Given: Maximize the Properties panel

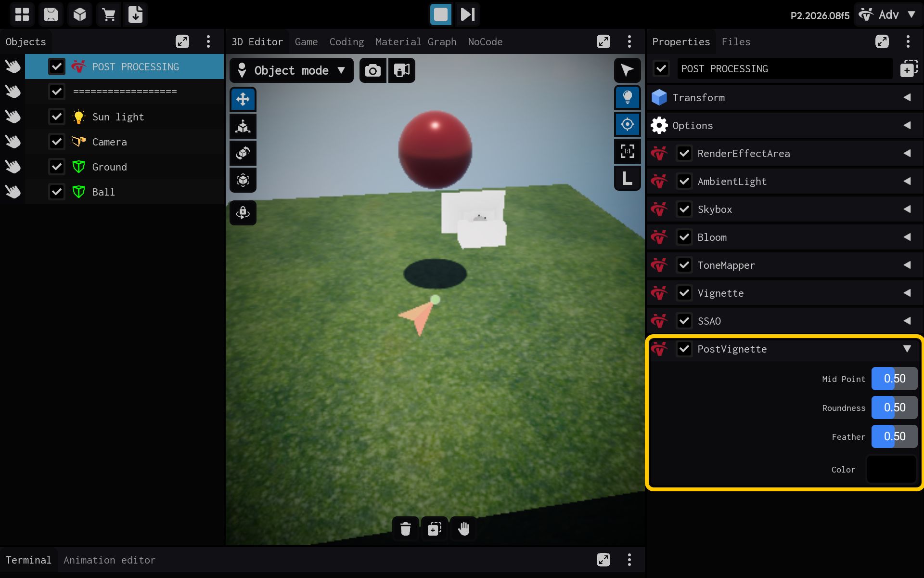Looking at the screenshot, I should [882, 41].
